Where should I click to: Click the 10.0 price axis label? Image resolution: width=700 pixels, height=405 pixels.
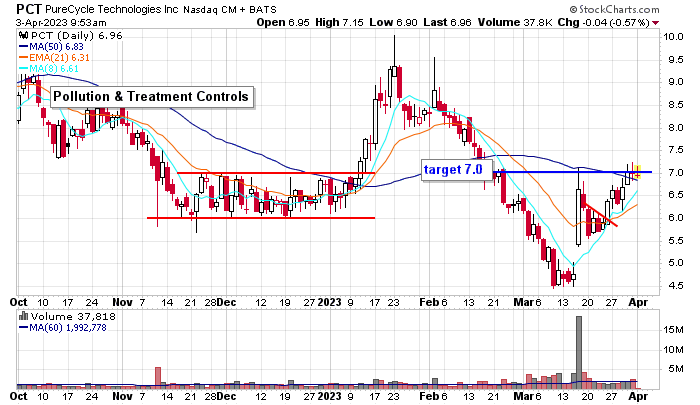tap(673, 37)
